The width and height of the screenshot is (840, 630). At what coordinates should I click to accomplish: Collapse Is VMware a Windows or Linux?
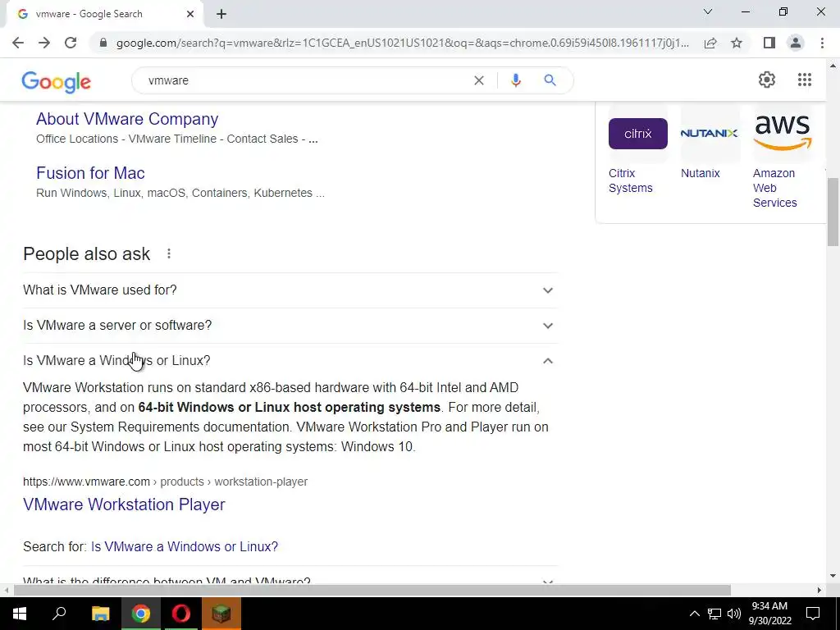tap(290, 361)
